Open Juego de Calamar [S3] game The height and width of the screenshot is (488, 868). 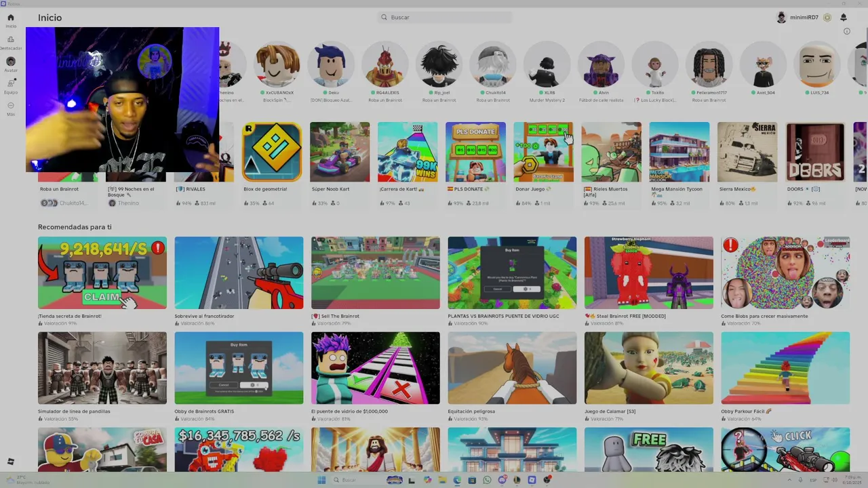[x=649, y=368]
